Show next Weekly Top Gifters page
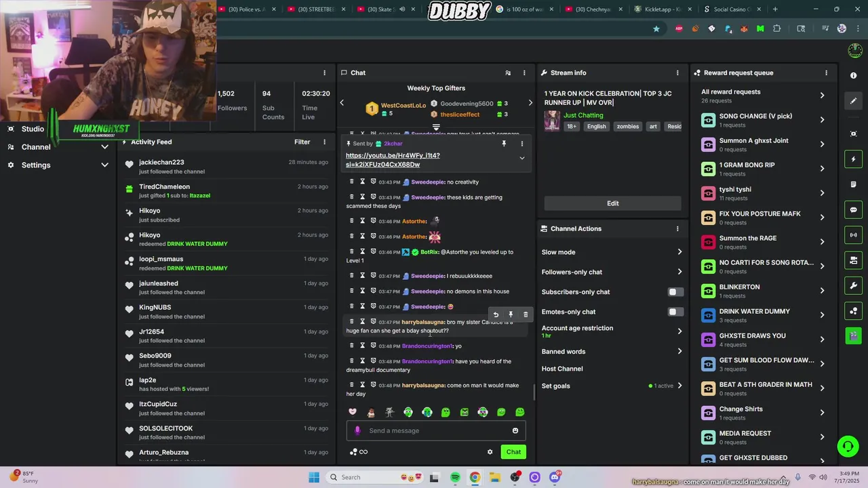 530,103
